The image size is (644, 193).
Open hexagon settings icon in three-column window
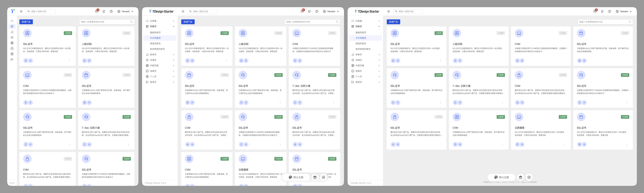324,177
